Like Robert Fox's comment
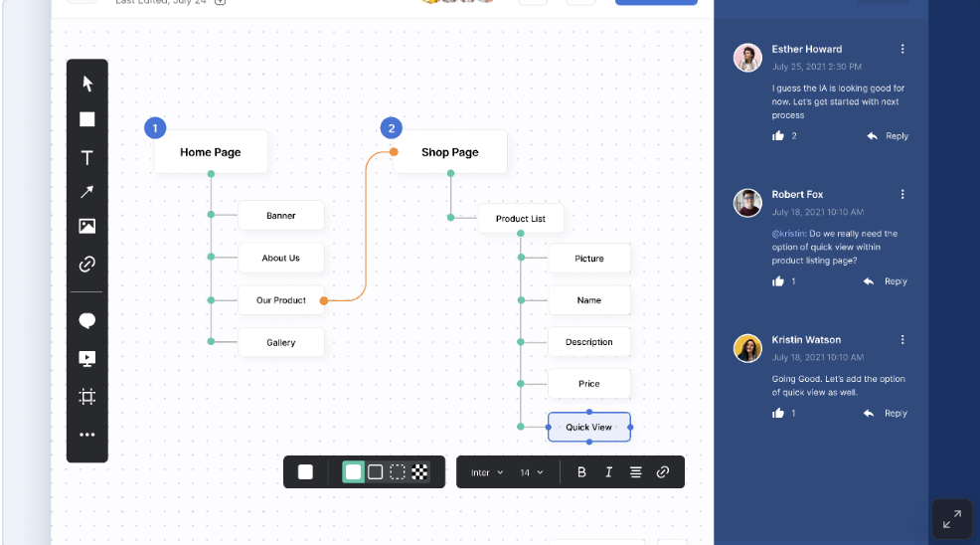 coord(778,280)
